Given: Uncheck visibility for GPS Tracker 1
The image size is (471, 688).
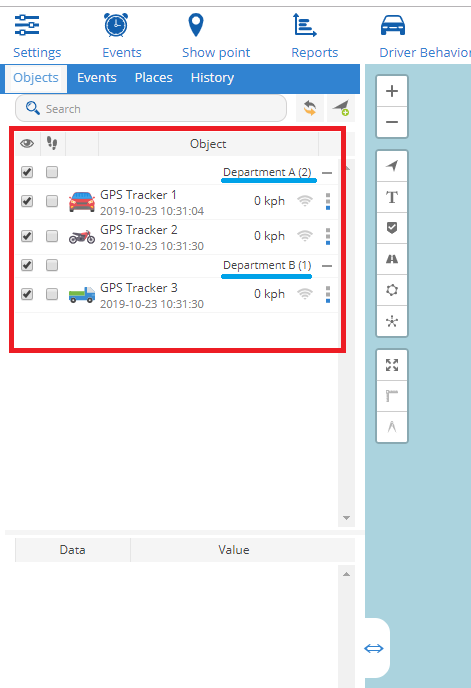Looking at the screenshot, I should pos(27,201).
